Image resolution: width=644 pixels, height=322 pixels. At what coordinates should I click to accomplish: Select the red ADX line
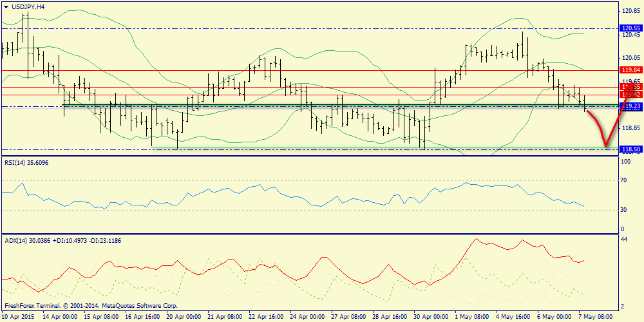pyautogui.click(x=477, y=240)
